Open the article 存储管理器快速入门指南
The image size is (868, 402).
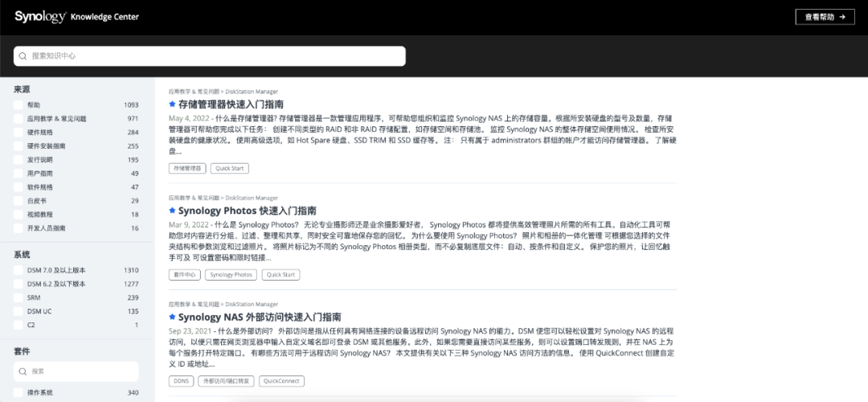coord(231,104)
